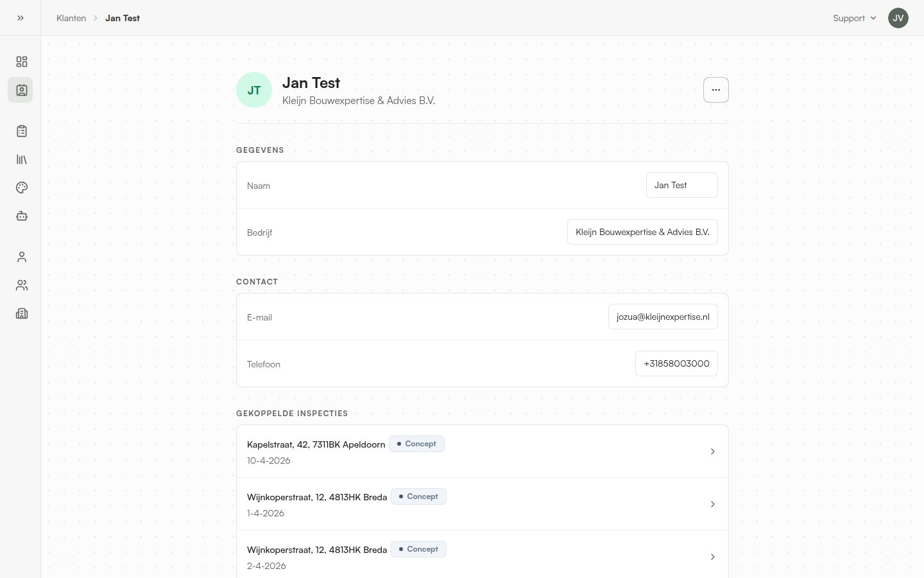Expand the sidebar with the double-chevron icon
The image size is (924, 578).
[x=21, y=18]
